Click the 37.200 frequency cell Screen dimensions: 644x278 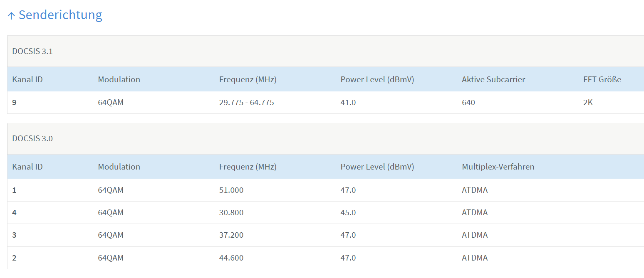click(x=231, y=235)
